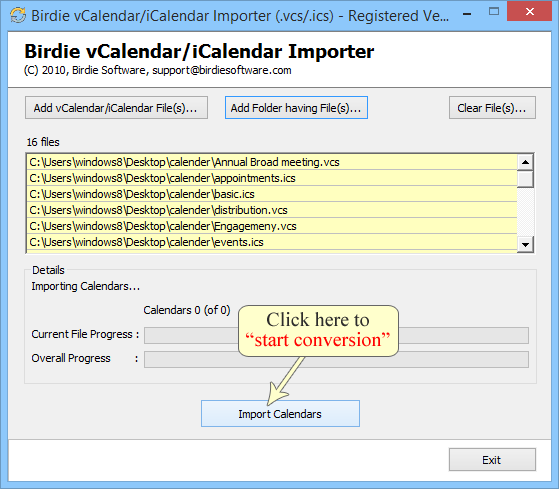The height and width of the screenshot is (489, 559).
Task: Click Add Folder having File(s) button
Action: tap(296, 108)
